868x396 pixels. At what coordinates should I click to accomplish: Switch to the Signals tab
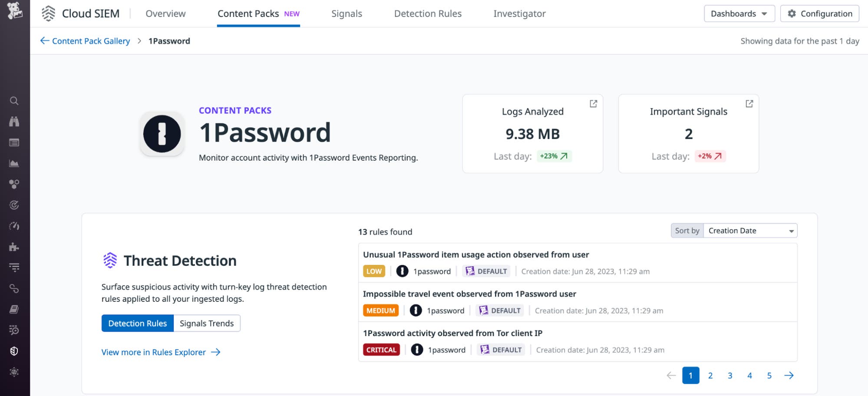[346, 13]
